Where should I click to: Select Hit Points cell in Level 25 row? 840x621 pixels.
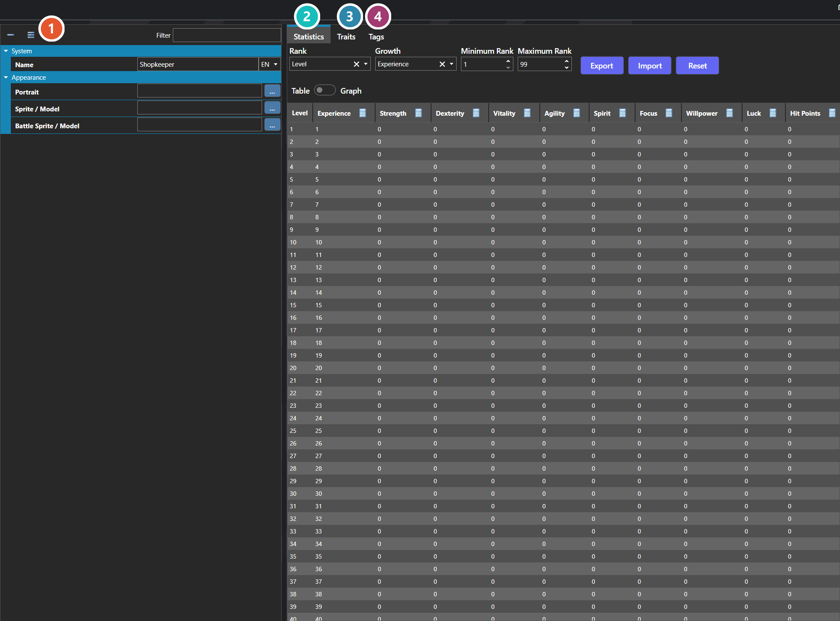(x=812, y=431)
